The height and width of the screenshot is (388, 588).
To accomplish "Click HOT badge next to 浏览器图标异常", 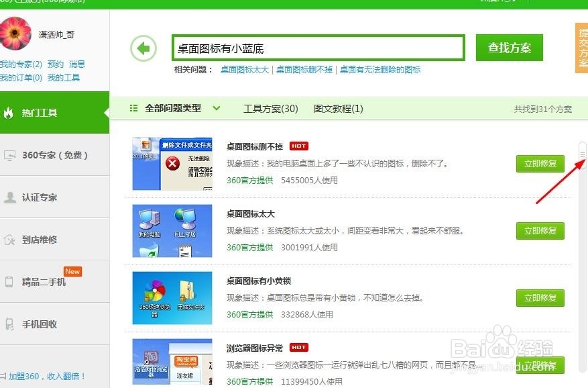I will [x=299, y=348].
